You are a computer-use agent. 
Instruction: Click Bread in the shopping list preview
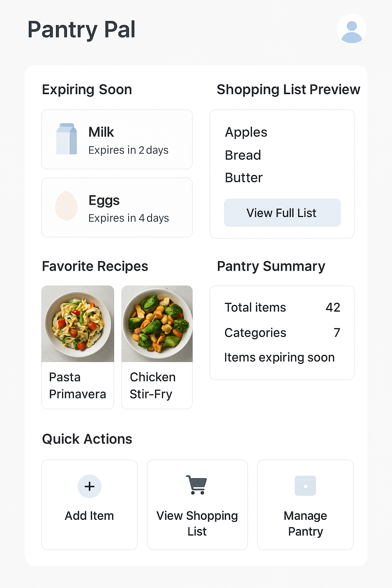[x=243, y=155]
